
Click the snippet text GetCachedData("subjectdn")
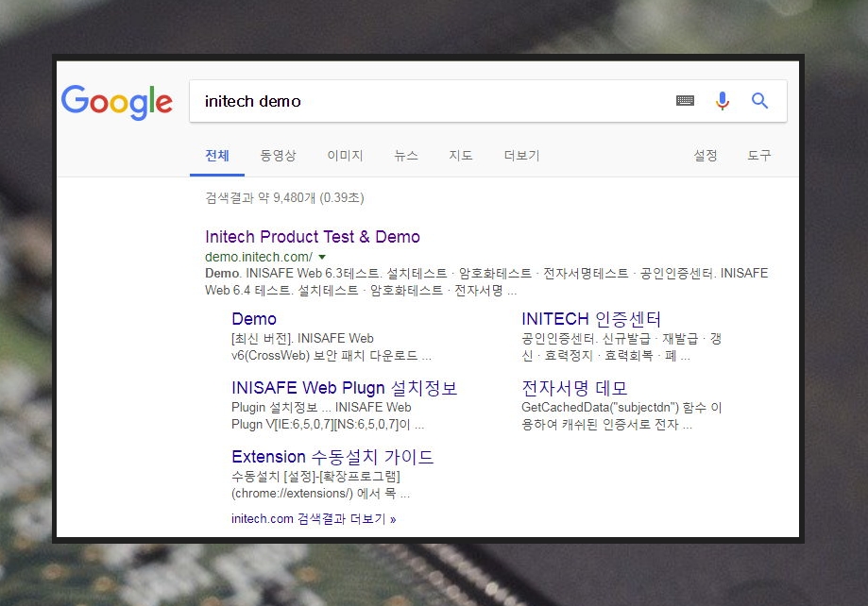pyautogui.click(x=621, y=415)
